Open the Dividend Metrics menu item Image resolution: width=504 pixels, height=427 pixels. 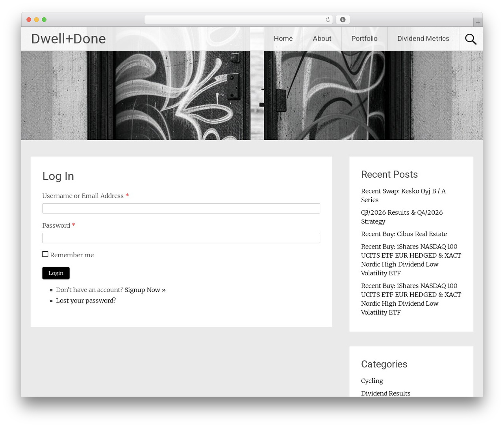coord(423,39)
